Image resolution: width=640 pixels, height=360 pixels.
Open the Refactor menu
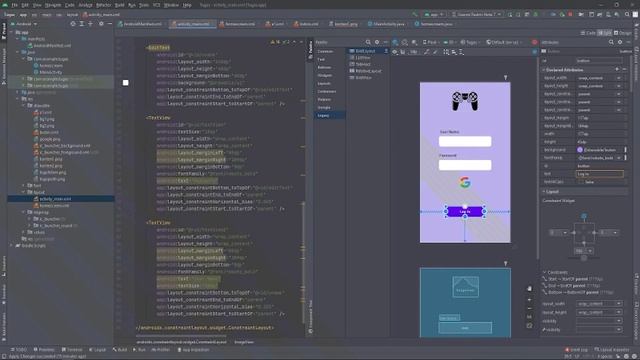coord(103,5)
